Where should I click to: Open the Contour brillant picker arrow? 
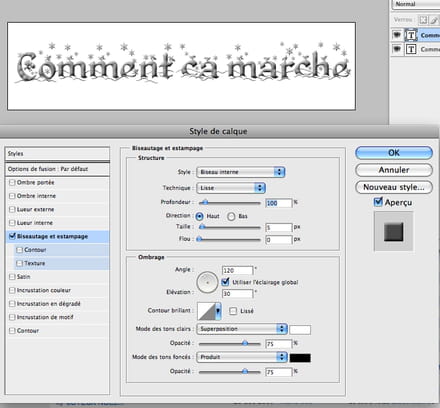point(218,311)
